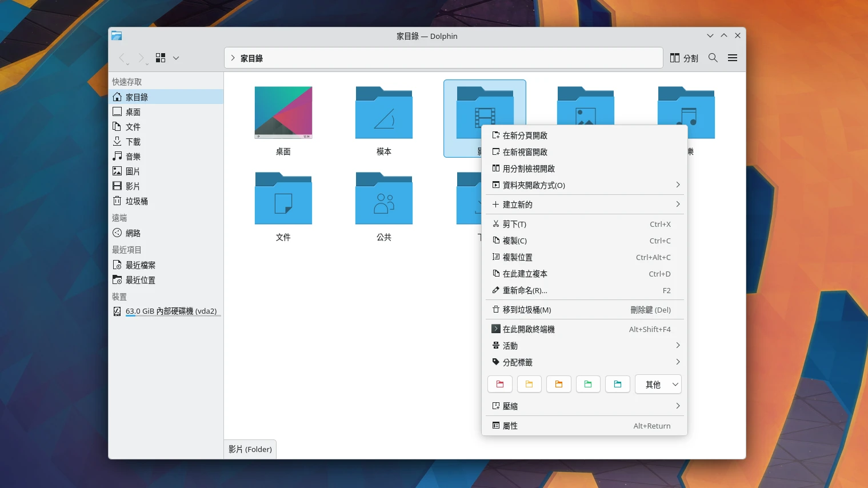Toggle the 分割 split view button

[x=684, y=58]
